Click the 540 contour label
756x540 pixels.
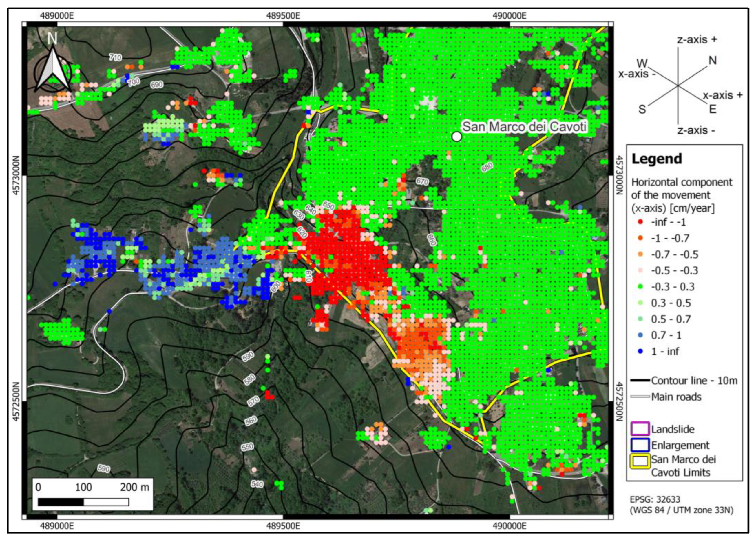[257, 484]
